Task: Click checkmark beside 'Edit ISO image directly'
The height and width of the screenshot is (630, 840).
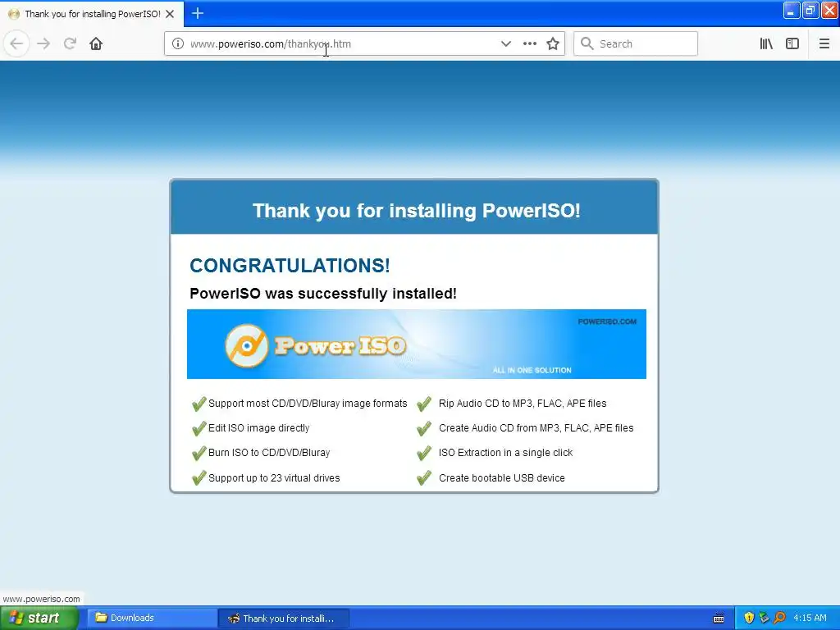Action: tap(199, 428)
